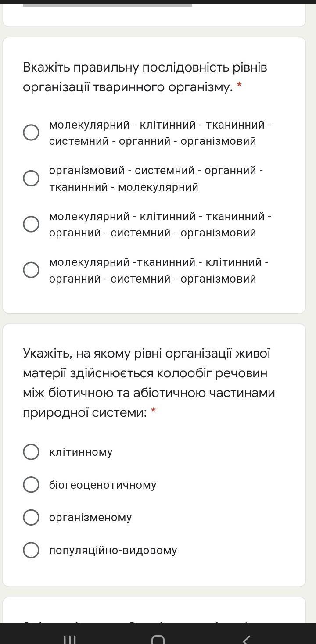Select the популяційно-видовому radio button
Image resolution: width=316 pixels, height=644 pixels.
tap(31, 550)
